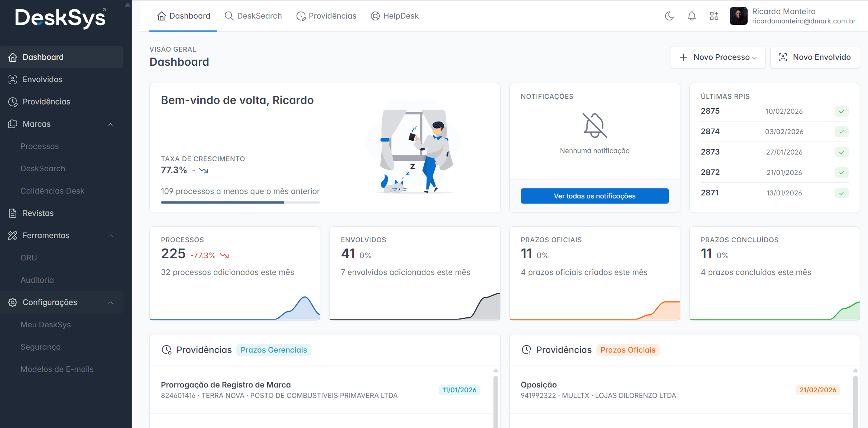
Task: Switch to the HelpDesk top tab
Action: 395,16
